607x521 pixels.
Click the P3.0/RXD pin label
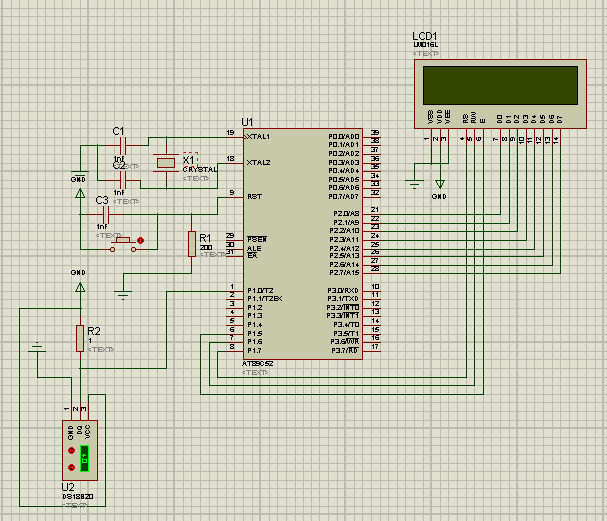pos(343,291)
